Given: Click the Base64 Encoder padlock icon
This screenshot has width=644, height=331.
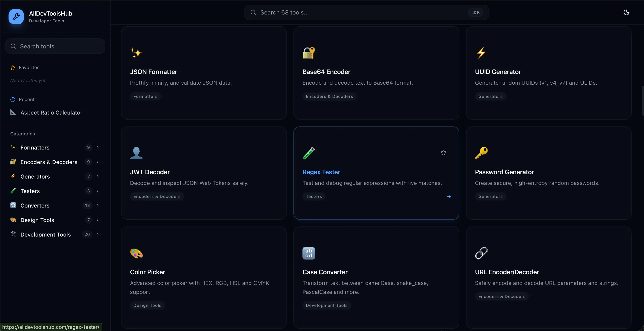Looking at the screenshot, I should [309, 53].
